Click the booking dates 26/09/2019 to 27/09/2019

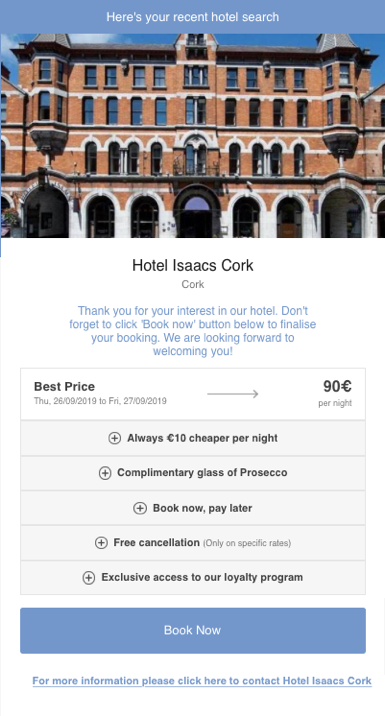pos(100,401)
